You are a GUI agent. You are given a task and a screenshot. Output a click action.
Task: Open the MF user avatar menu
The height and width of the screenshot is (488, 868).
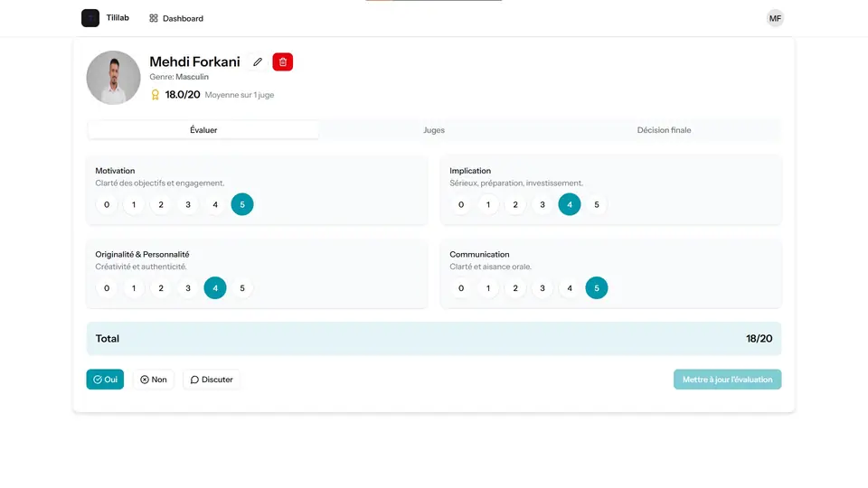pos(775,18)
